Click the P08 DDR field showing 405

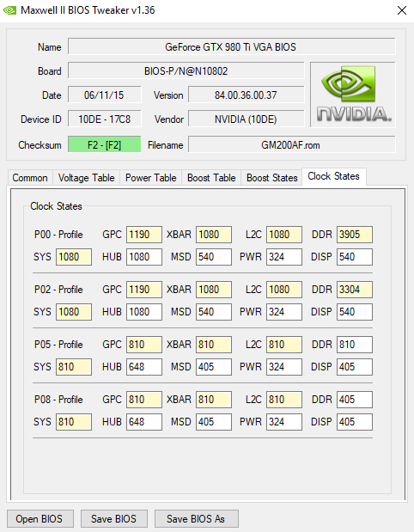[x=355, y=400]
